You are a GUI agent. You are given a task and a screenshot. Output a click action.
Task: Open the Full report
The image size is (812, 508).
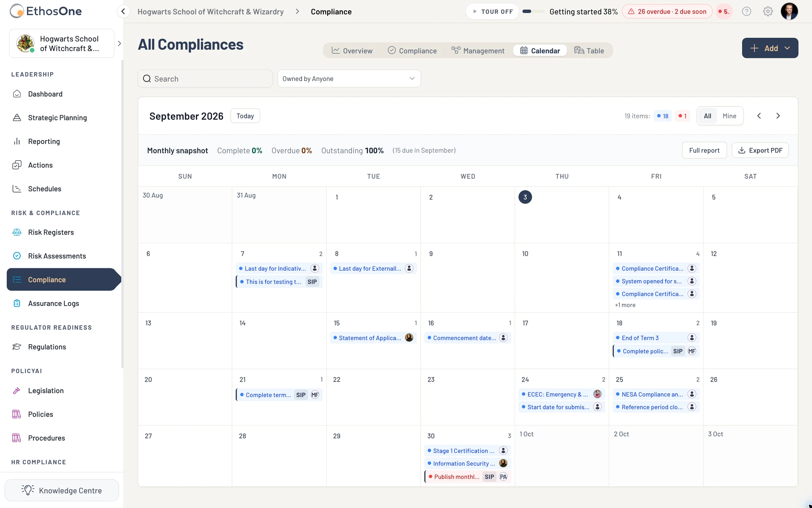[x=704, y=150]
